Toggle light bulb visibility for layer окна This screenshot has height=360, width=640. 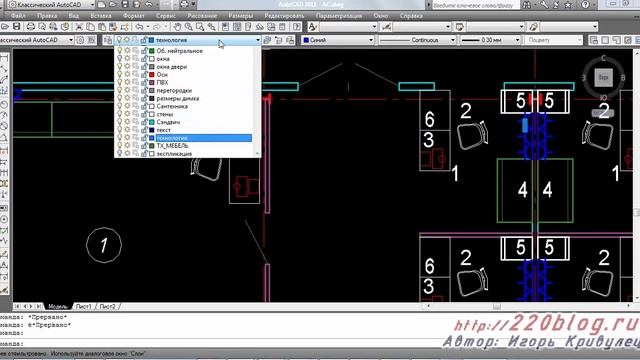(119, 59)
